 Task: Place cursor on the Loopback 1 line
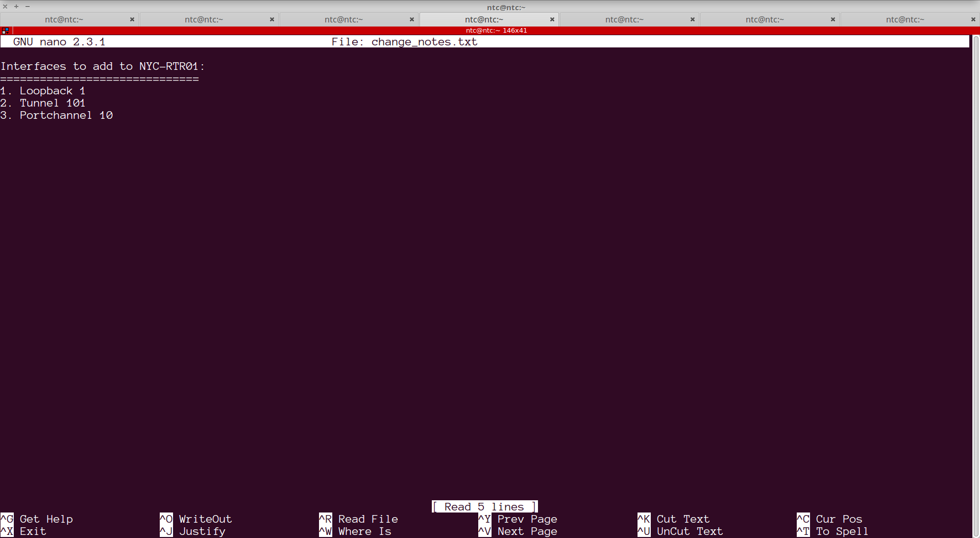[52, 91]
